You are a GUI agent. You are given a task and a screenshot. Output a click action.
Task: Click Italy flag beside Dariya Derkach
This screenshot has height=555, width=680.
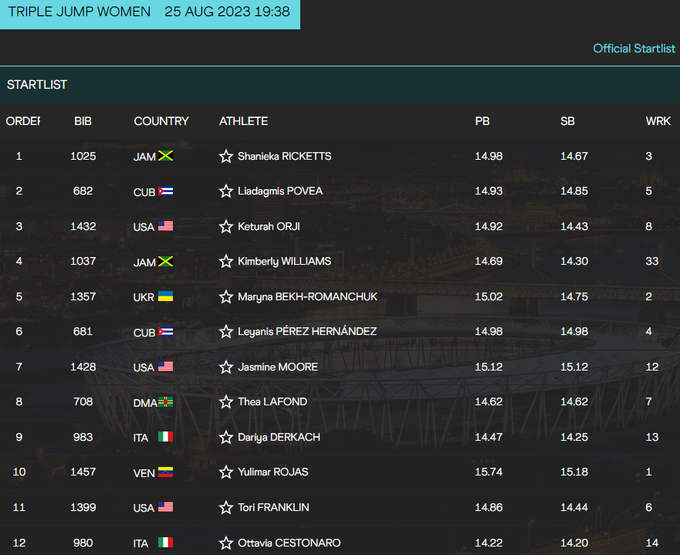tap(166, 437)
